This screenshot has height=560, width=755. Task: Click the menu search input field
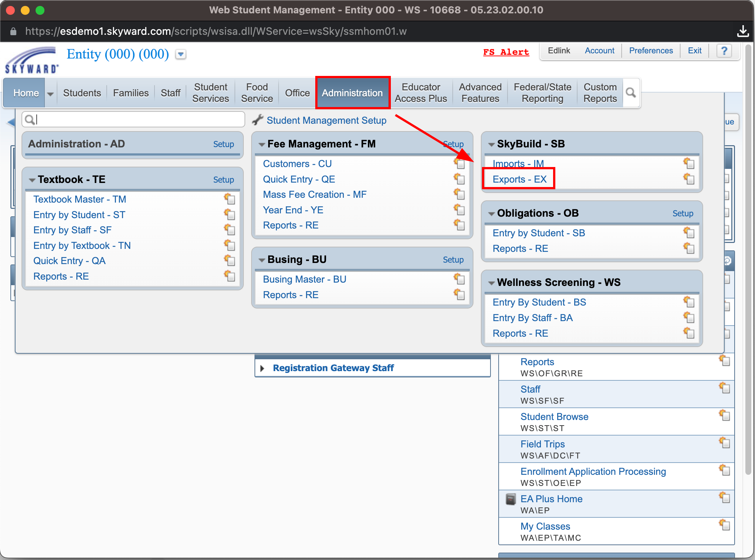point(133,120)
